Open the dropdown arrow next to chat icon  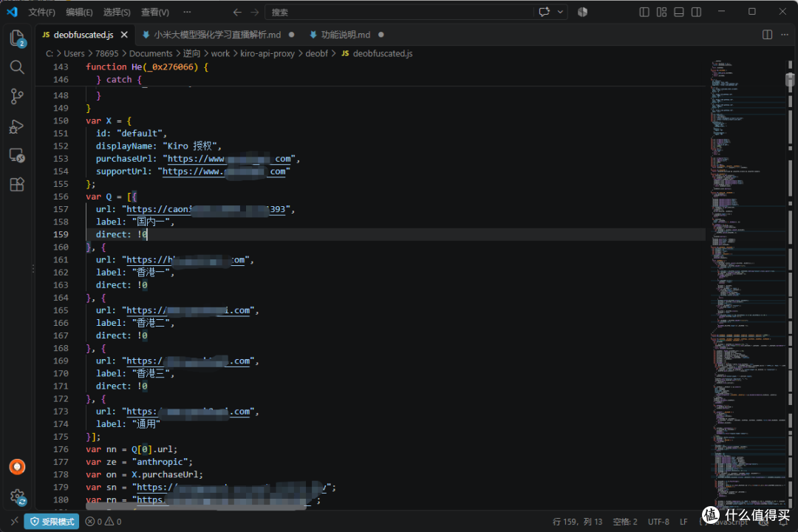click(560, 12)
